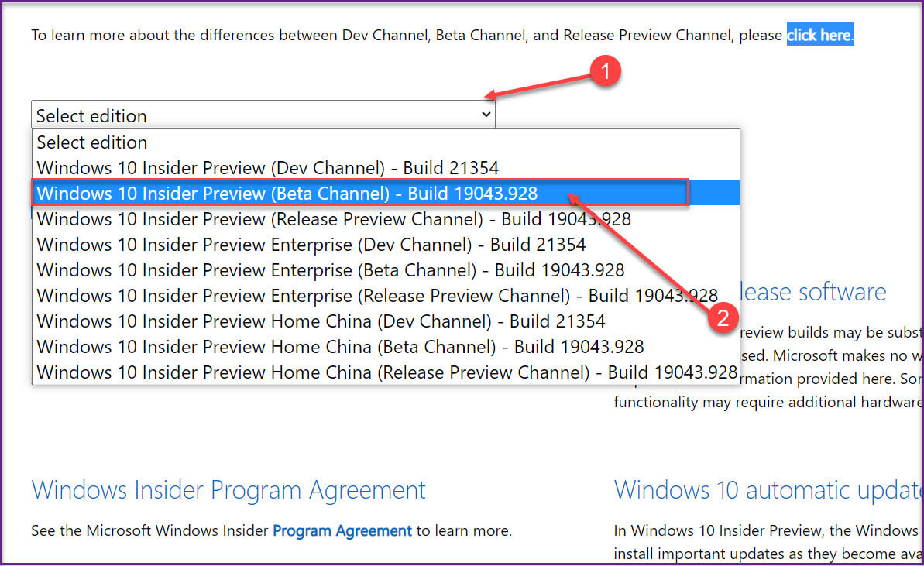The height and width of the screenshot is (566, 924).
Task: Click the sentence about Dev, Beta, Release channels
Action: 407,36
